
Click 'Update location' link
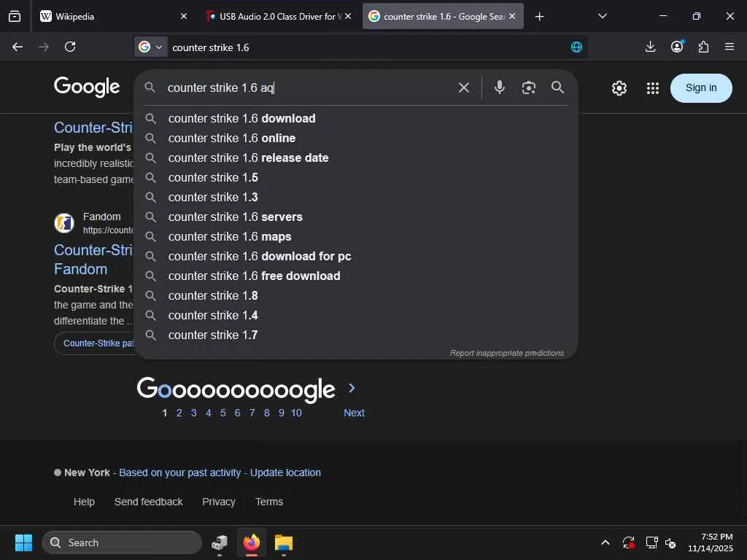pos(285,472)
